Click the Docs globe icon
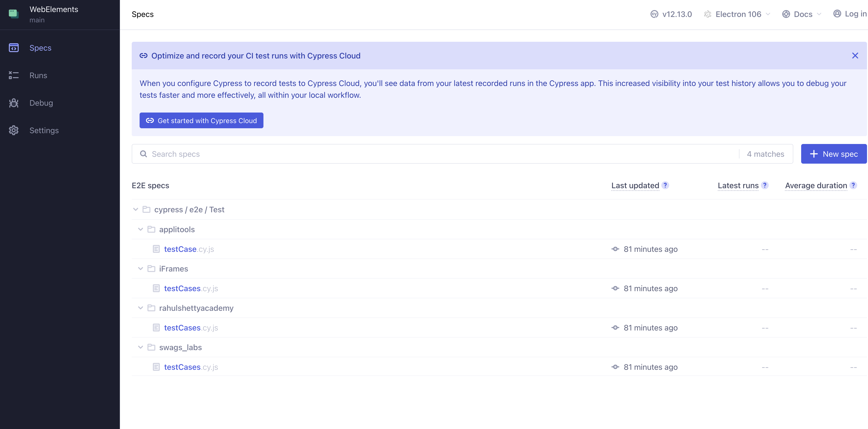 click(786, 14)
